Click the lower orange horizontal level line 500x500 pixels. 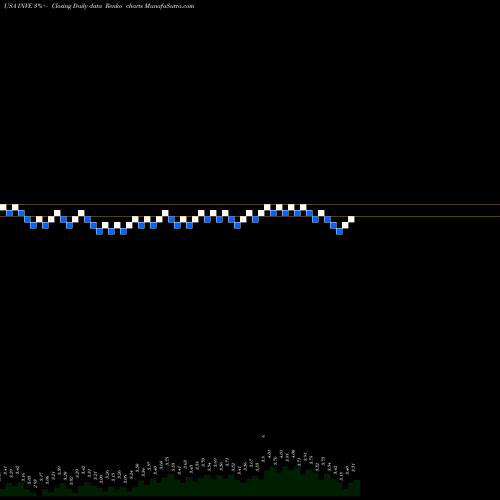(250, 217)
